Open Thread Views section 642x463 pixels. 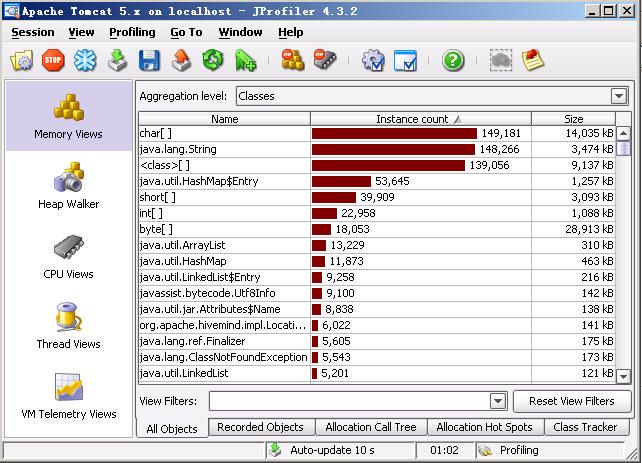68,326
